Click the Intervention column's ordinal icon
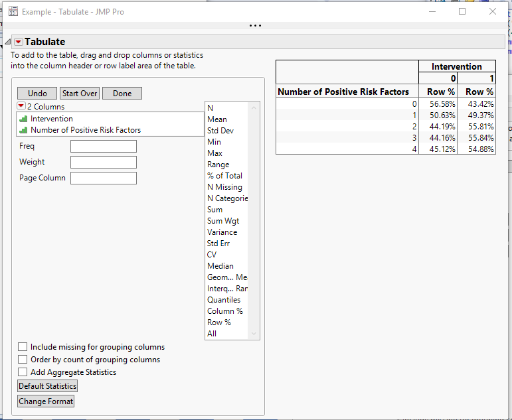Screen dimensions: 512x420 coord(23,119)
